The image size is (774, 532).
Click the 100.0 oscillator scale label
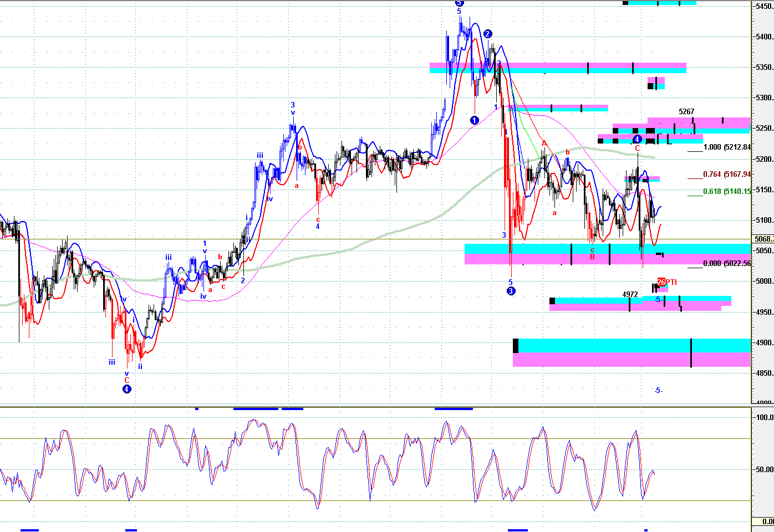(x=765, y=417)
